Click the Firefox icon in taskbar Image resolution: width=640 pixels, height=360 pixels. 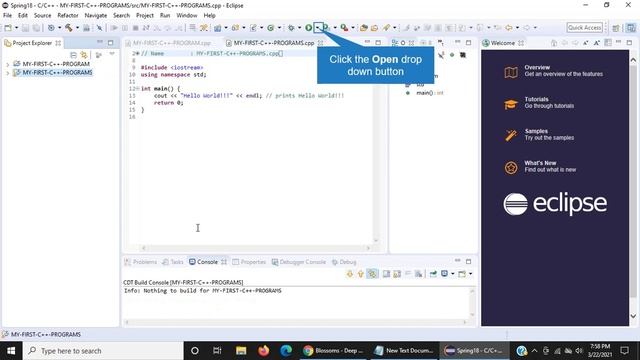(x=264, y=351)
